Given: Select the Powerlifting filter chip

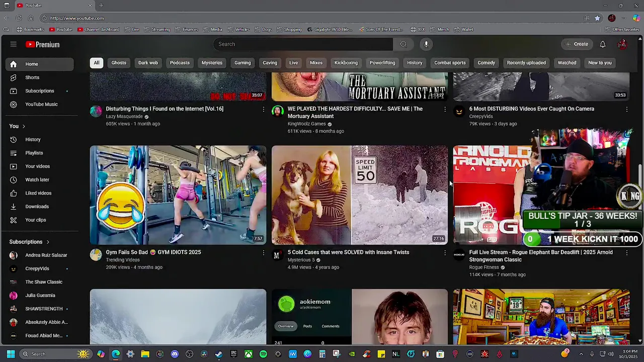Looking at the screenshot, I should (382, 63).
